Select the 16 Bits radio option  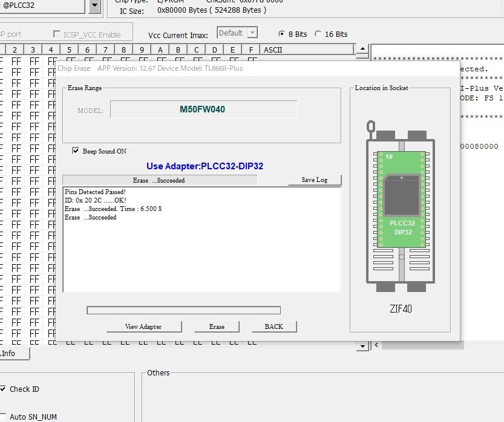point(318,34)
